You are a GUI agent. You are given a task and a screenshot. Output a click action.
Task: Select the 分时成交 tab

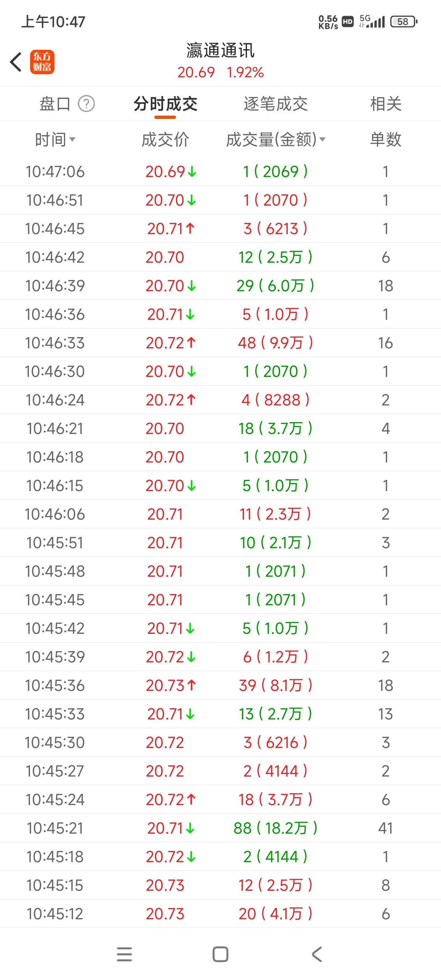click(x=165, y=104)
